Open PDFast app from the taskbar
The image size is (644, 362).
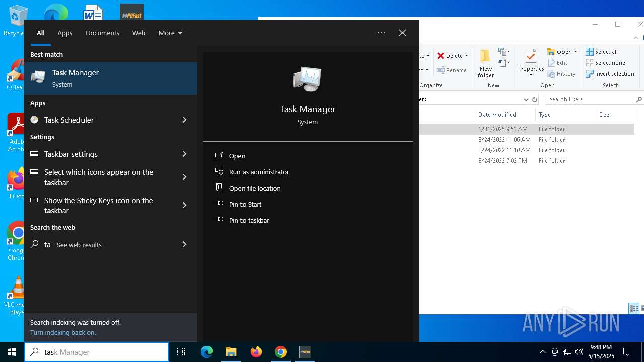305,352
